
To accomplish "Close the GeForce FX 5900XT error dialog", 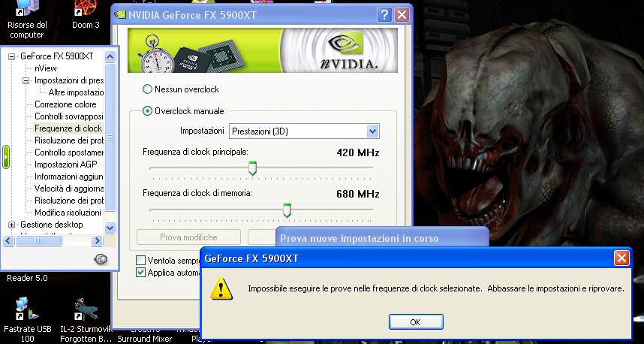I will [x=621, y=258].
